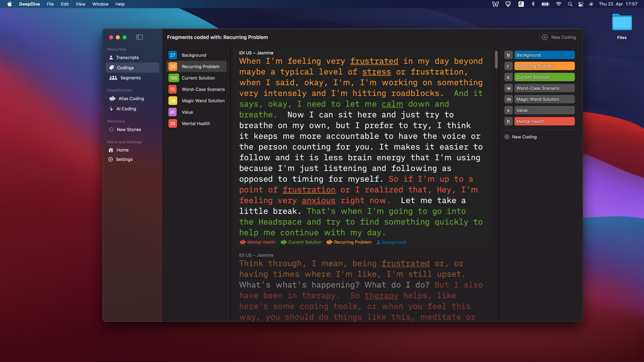Open the Value coding list entry
644x362 pixels.
point(197,112)
